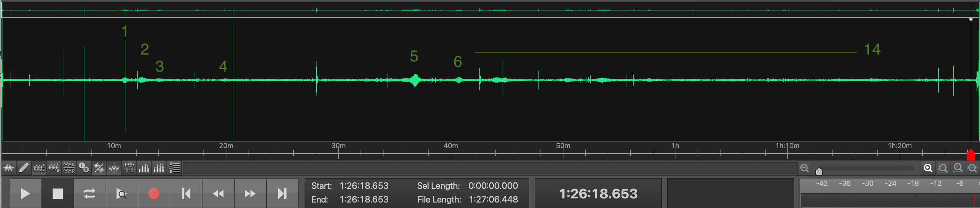Click the Sel Length value 0:00:00.000

493,185
